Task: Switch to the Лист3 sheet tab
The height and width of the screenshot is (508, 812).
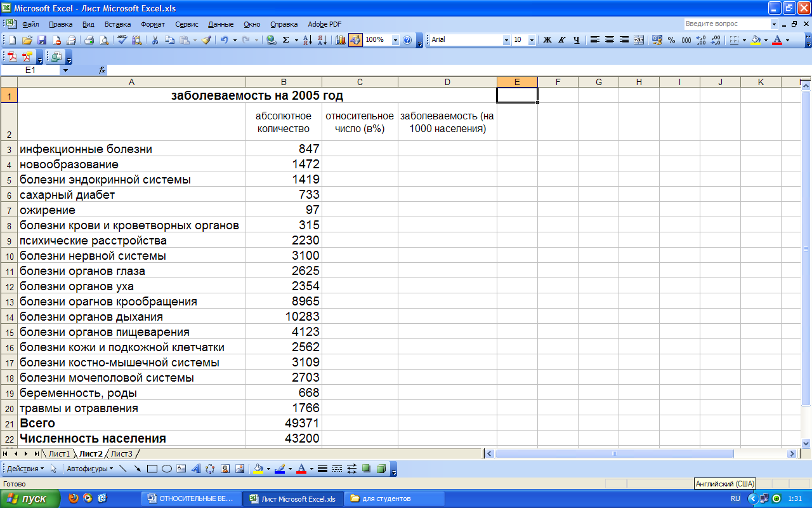Action: click(x=122, y=453)
